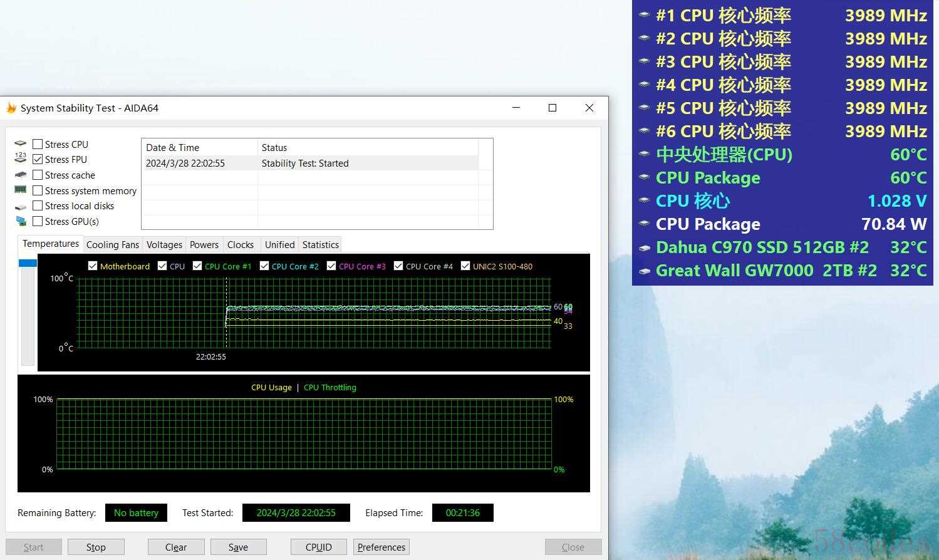The image size is (939, 560).
Task: Click chip icon beside green CPU Package temperature
Action: pos(644,178)
